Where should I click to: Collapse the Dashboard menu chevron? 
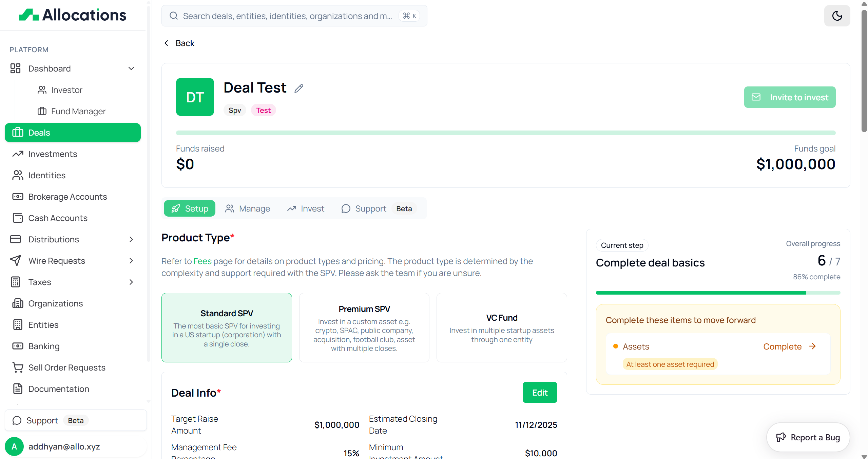pyautogui.click(x=131, y=68)
